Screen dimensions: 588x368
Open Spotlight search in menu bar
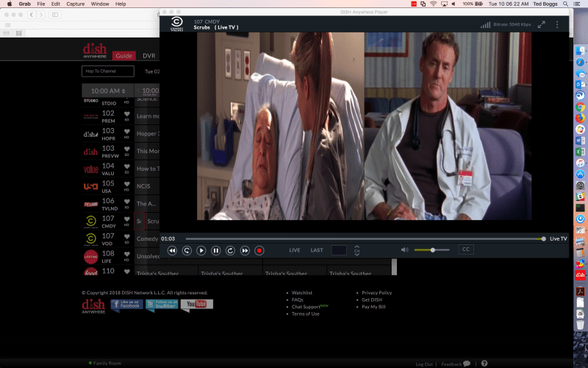click(x=565, y=4)
